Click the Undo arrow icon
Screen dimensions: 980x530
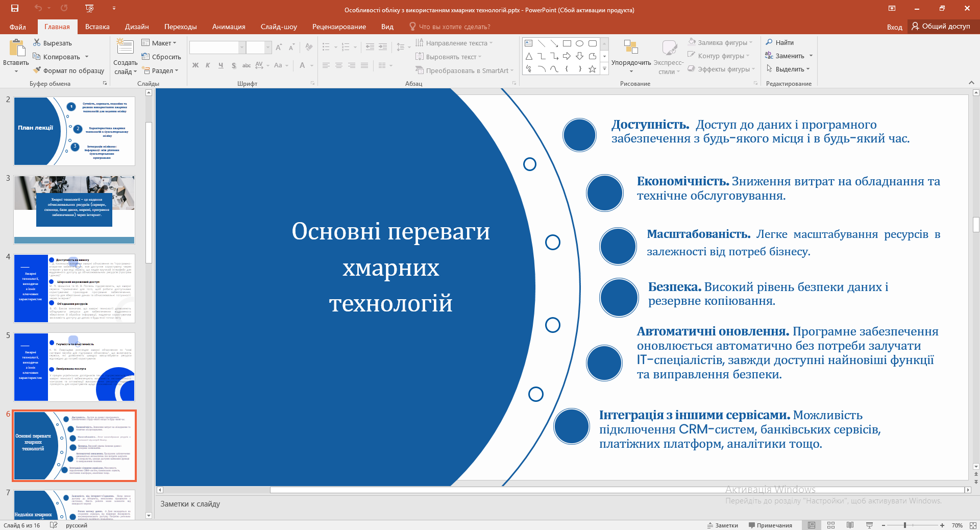click(x=38, y=8)
